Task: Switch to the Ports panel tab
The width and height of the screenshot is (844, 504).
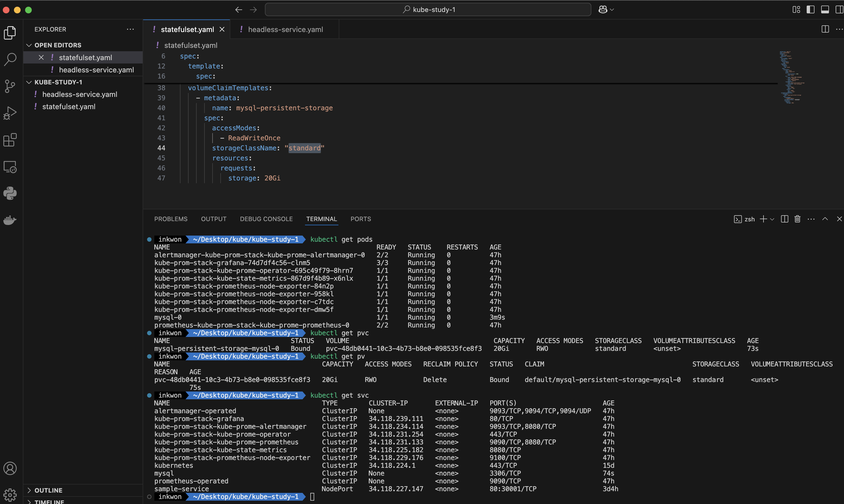Action: [361, 219]
